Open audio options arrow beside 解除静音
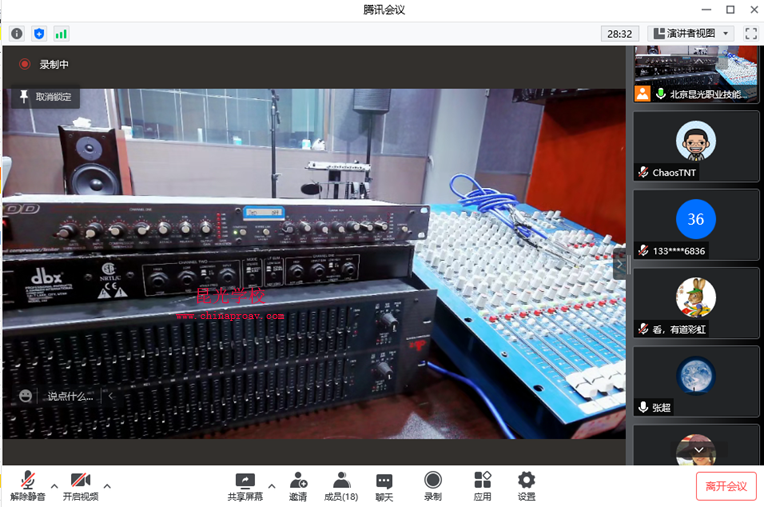 coord(54,486)
